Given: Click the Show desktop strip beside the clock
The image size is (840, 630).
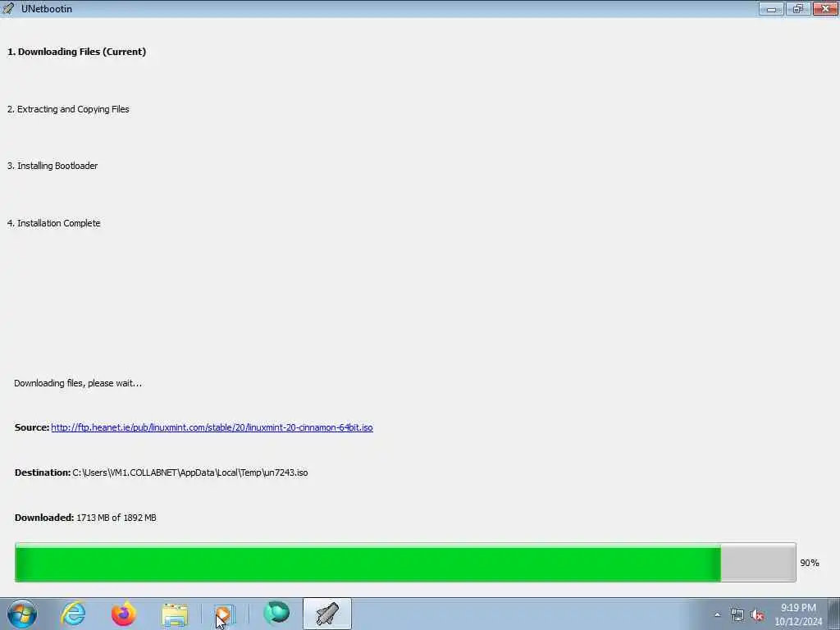Looking at the screenshot, I should pos(834,614).
